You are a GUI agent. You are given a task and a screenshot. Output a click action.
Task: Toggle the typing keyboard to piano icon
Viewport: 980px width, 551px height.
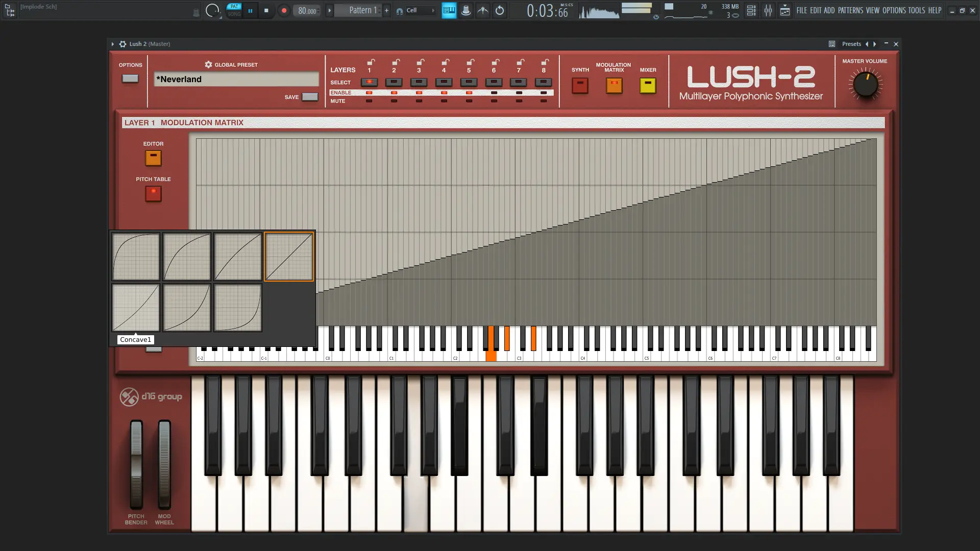tap(449, 10)
